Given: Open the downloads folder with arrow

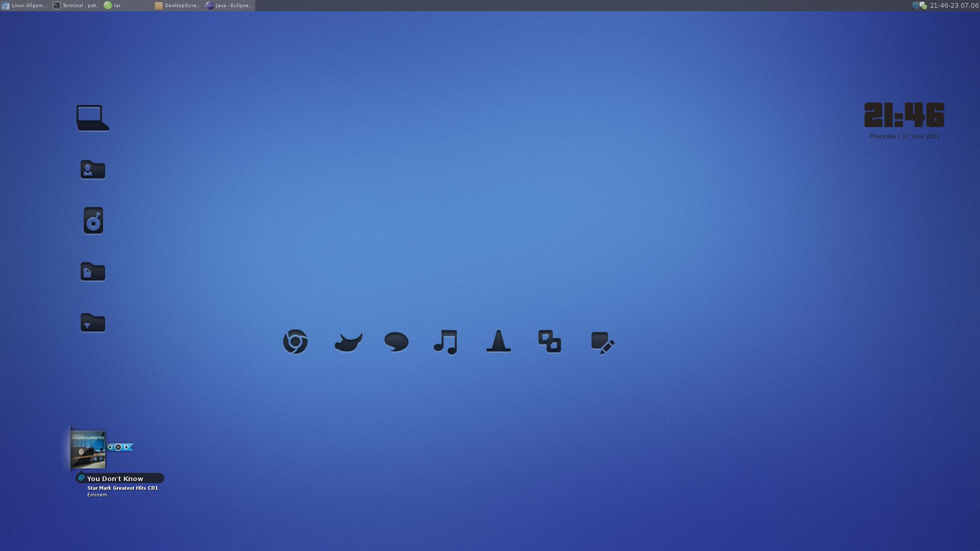Looking at the screenshot, I should 92,323.
